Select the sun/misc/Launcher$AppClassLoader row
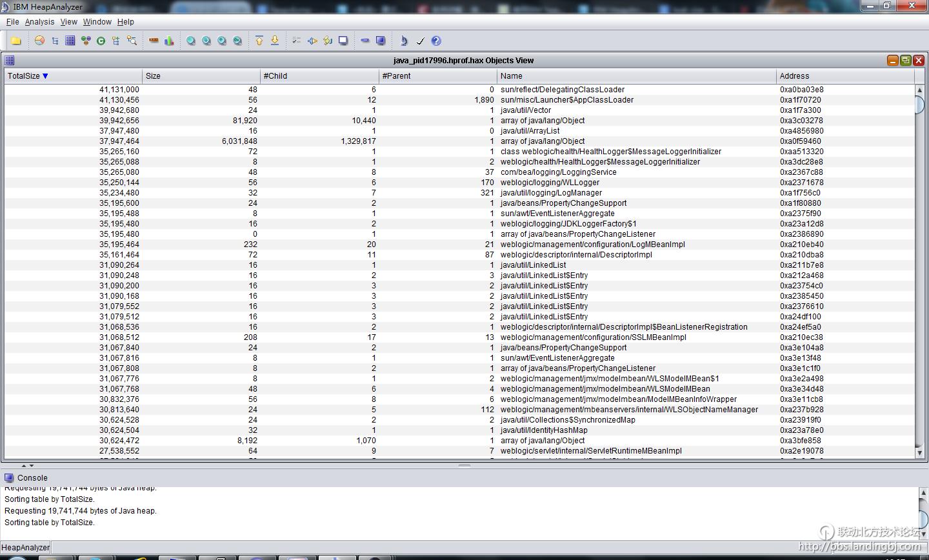This screenshot has width=929, height=560. 566,100
